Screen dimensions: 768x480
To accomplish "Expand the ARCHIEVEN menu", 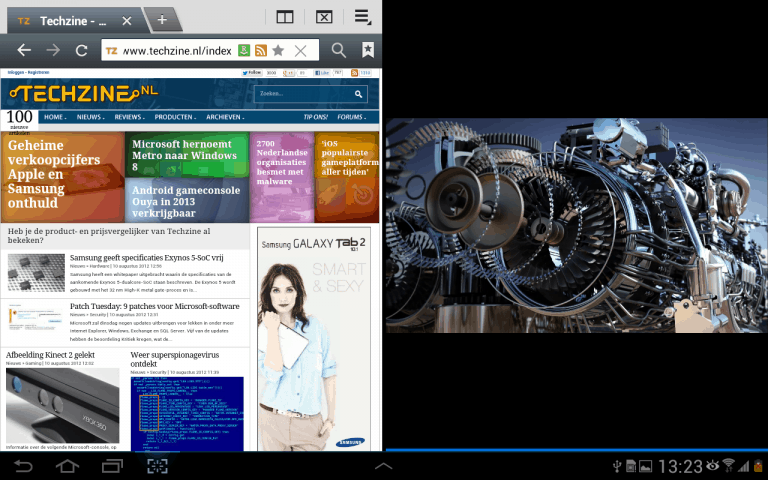I will 225,117.
